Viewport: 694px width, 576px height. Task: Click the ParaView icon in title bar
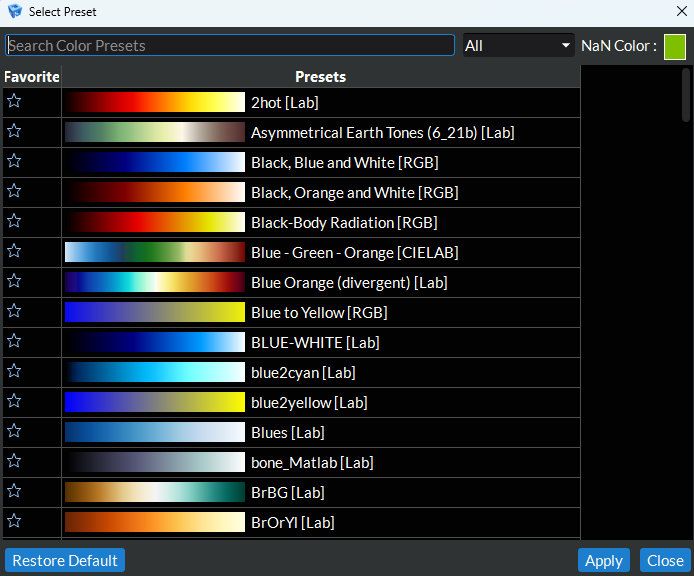point(15,11)
